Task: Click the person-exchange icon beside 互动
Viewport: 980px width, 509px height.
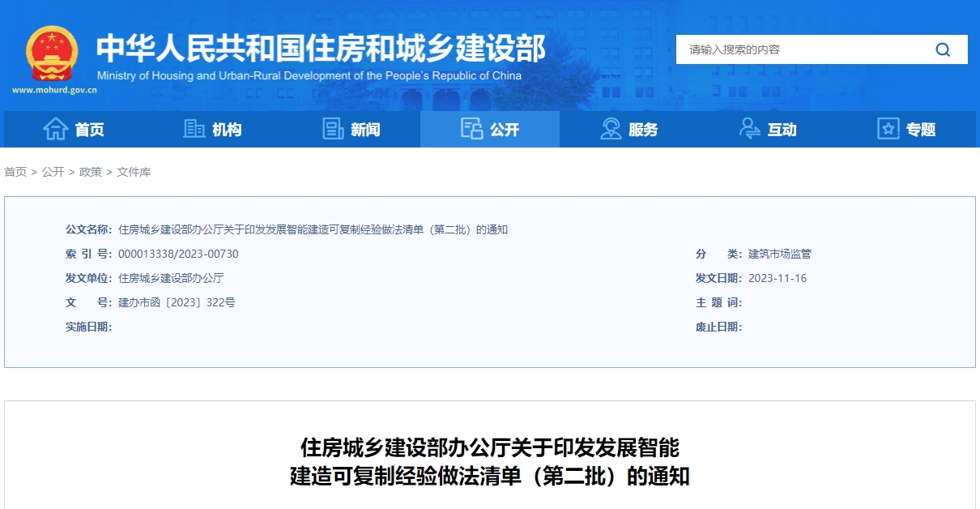Action: click(750, 129)
